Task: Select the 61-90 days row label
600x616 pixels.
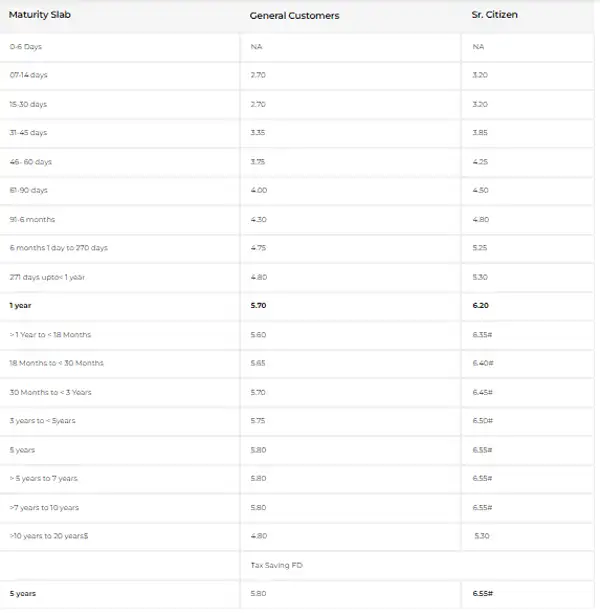Action: click(28, 191)
